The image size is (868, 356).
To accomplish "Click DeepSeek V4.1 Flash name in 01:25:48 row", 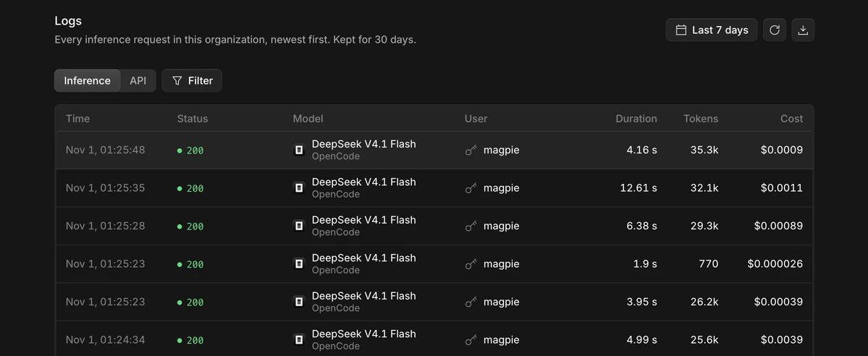I will [x=363, y=144].
